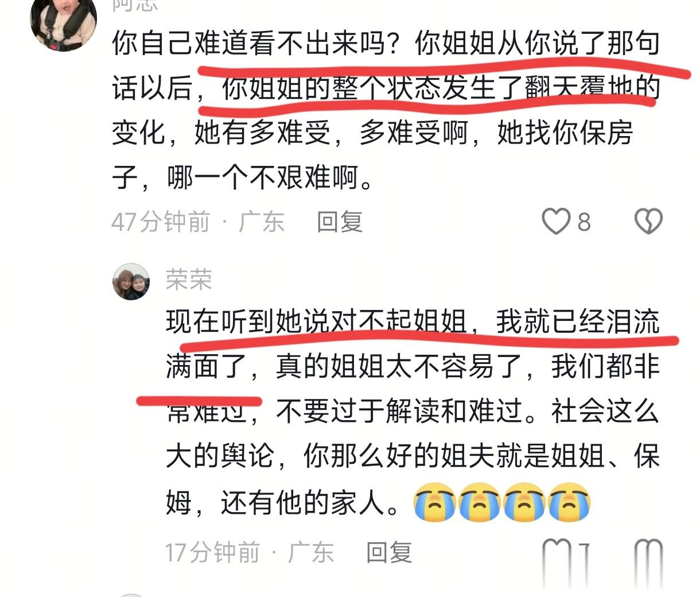
Task: Tap last crying face emoji
Action: [569, 502]
